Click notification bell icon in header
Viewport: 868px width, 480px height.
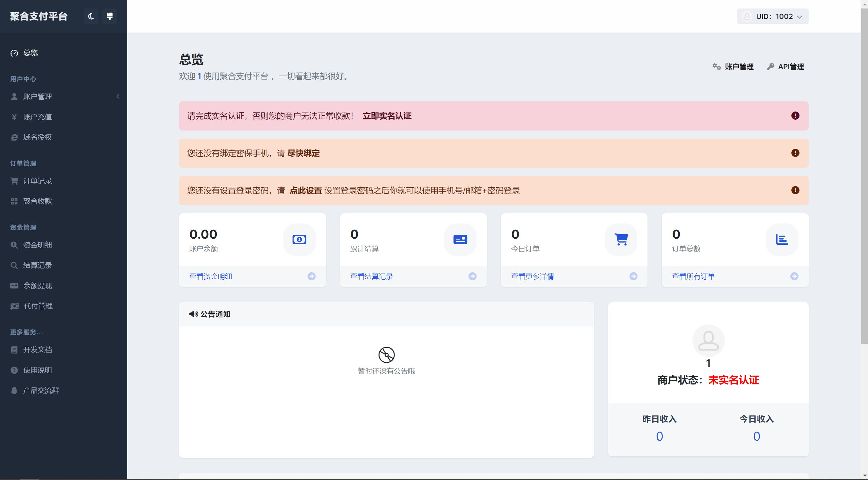110,16
